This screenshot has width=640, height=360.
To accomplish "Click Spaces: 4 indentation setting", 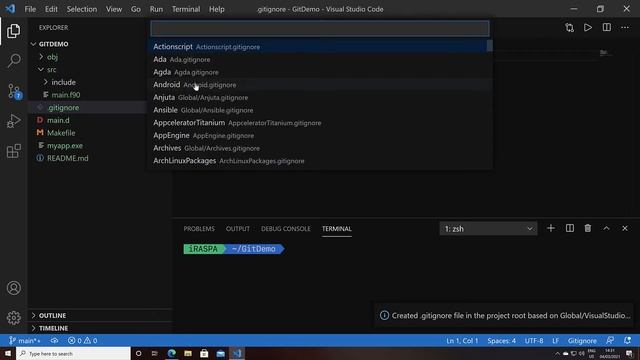I will tap(501, 340).
